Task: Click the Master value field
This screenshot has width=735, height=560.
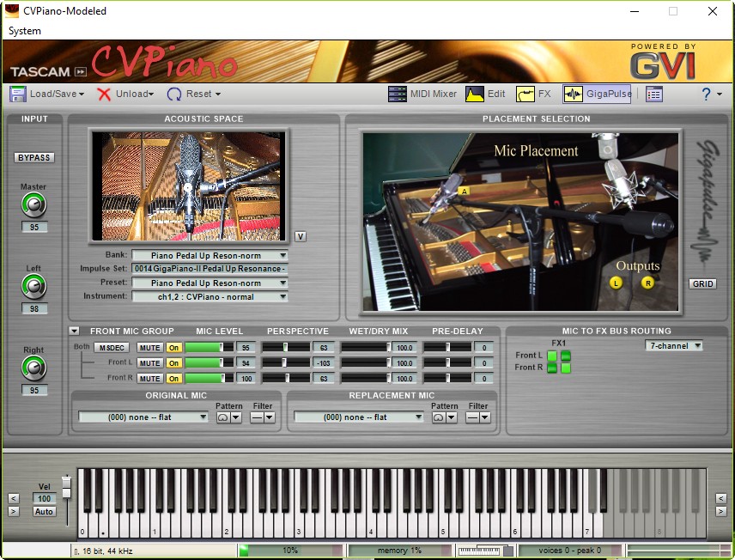Action: [x=34, y=227]
